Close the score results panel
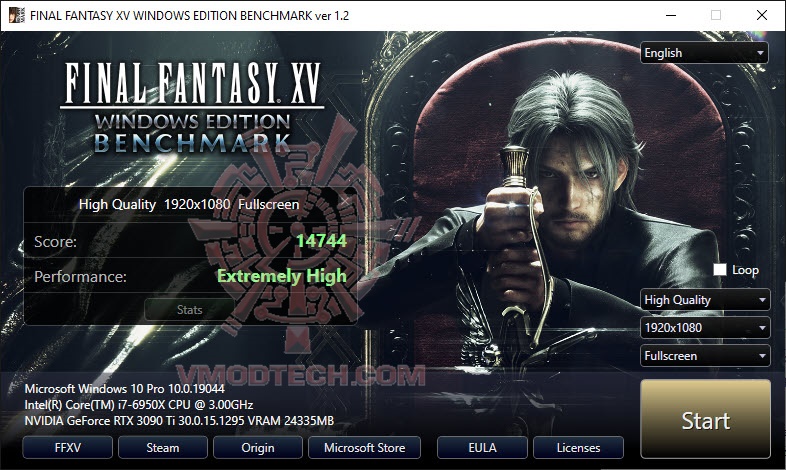Viewport: 786px width, 470px height. tap(344, 201)
